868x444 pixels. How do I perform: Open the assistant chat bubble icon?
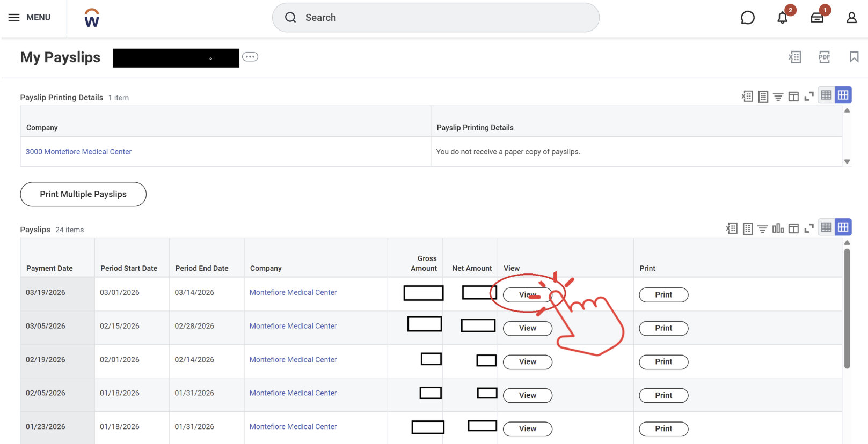[747, 18]
